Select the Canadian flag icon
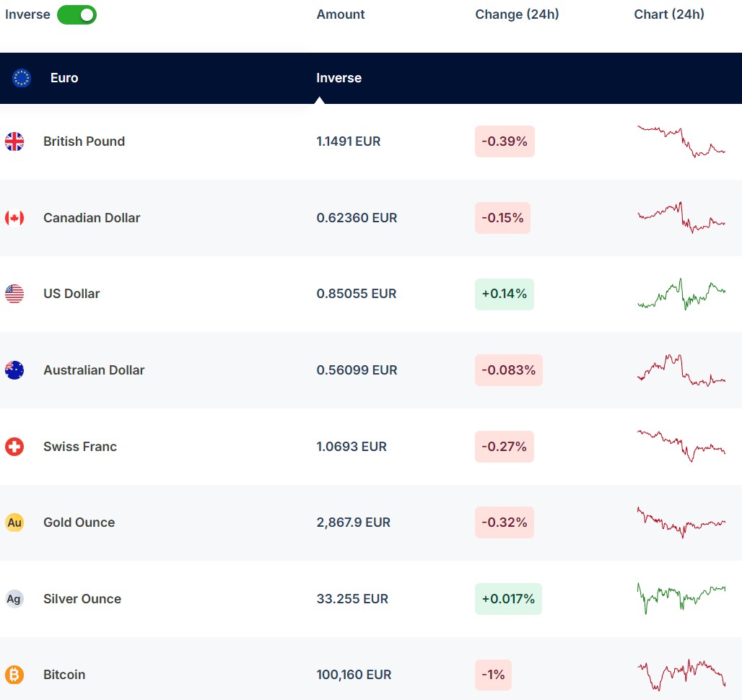This screenshot has width=742, height=700. [14, 218]
